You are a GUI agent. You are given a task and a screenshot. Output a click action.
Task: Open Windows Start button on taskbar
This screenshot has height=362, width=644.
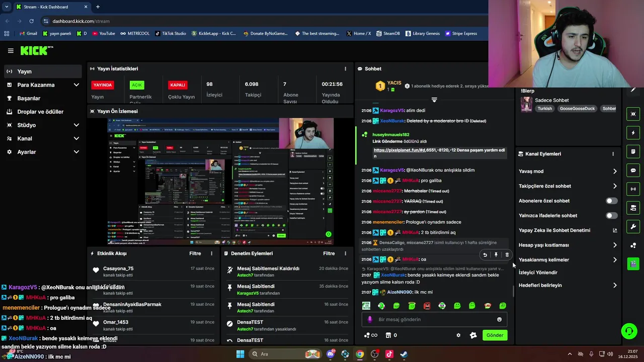(x=240, y=354)
